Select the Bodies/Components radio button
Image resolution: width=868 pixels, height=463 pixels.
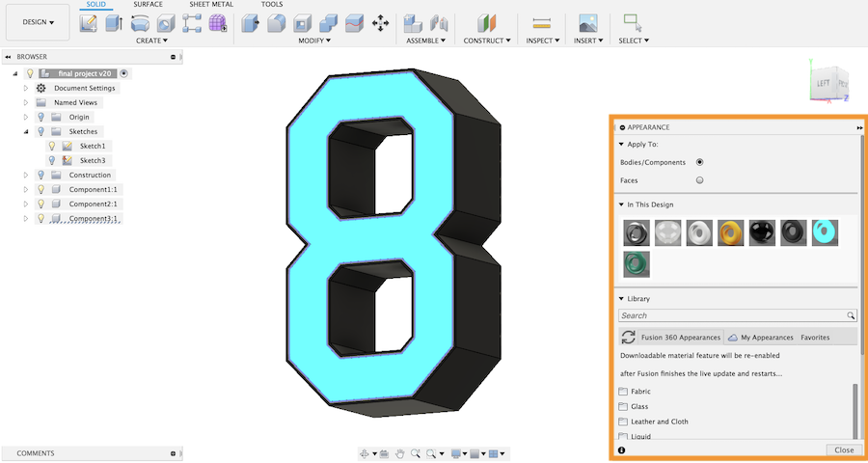699,162
